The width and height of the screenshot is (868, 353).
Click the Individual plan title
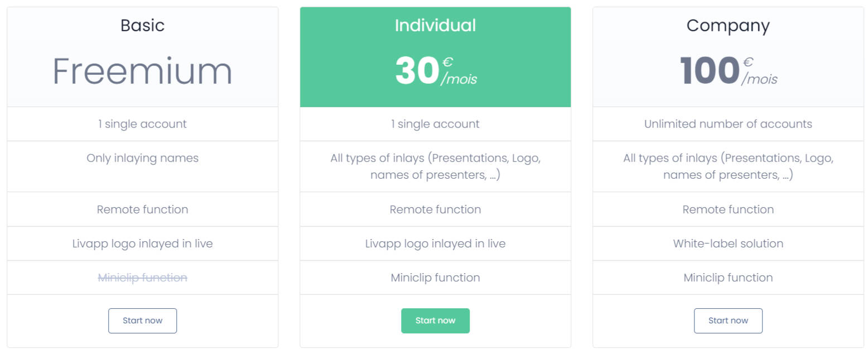coord(435,26)
